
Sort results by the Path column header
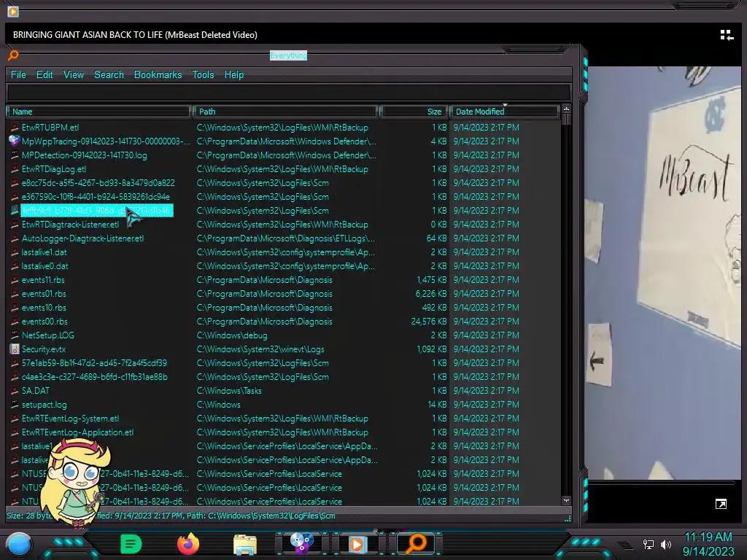(286, 112)
